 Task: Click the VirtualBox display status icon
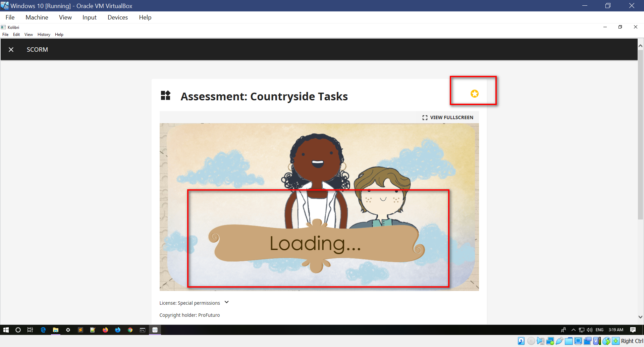pos(578,341)
